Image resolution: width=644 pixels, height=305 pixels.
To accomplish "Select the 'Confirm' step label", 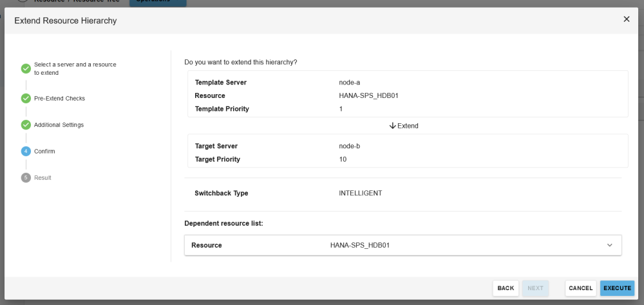I will [44, 151].
